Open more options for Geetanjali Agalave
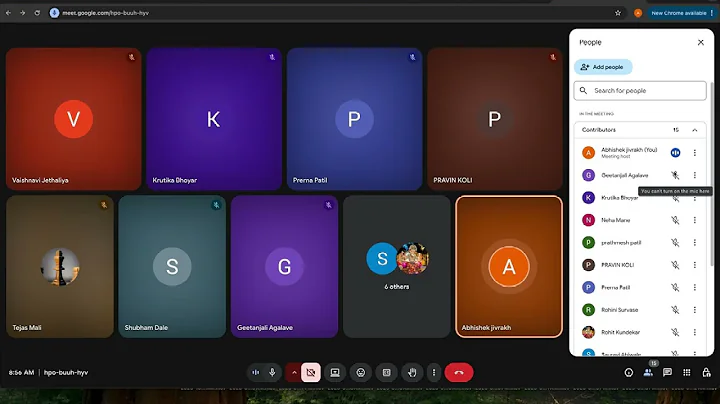This screenshot has width=720, height=404. pos(695,175)
